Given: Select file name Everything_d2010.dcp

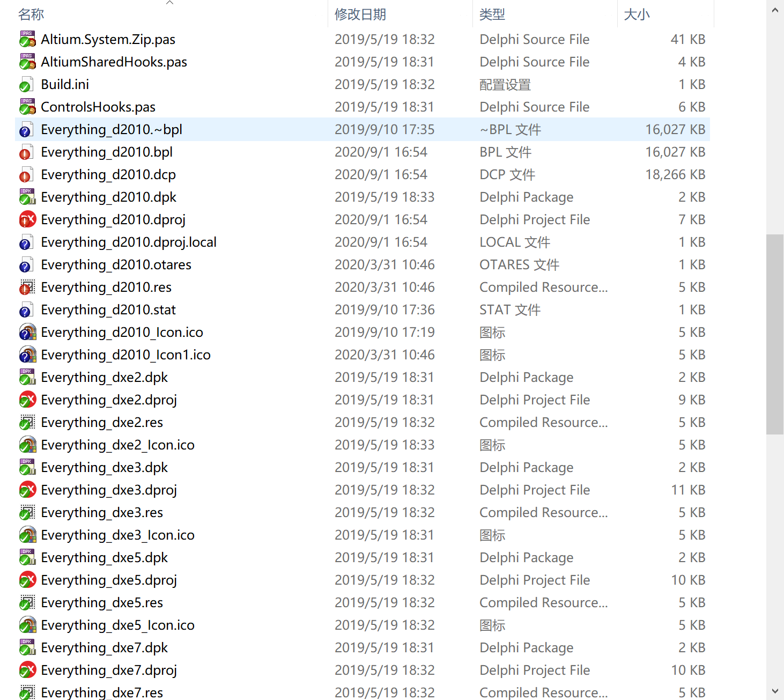Looking at the screenshot, I should [x=108, y=174].
